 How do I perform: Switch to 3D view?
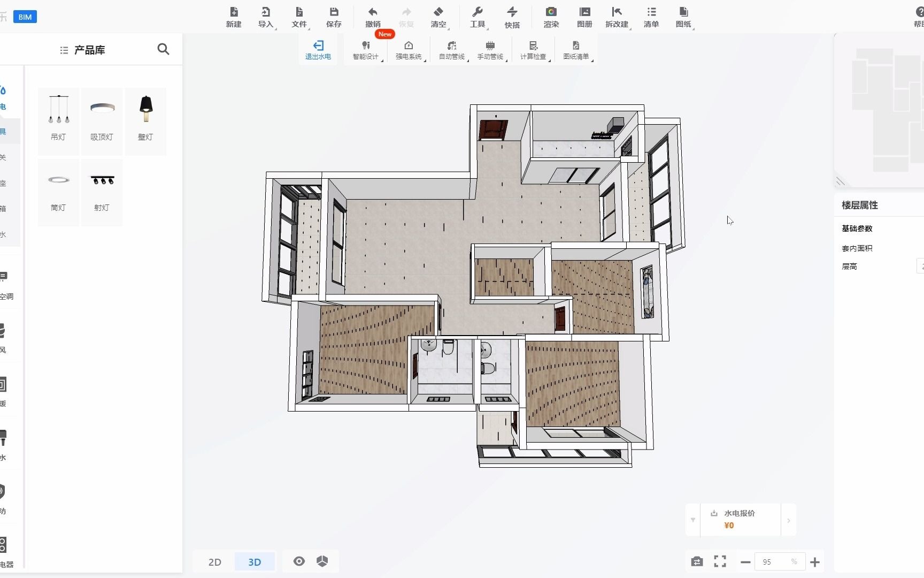click(255, 562)
